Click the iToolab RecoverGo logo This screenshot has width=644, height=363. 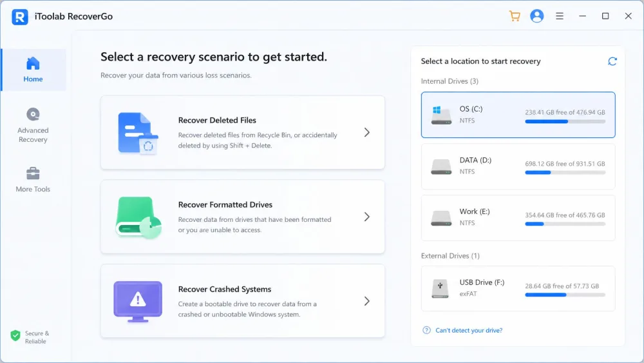[x=20, y=17]
